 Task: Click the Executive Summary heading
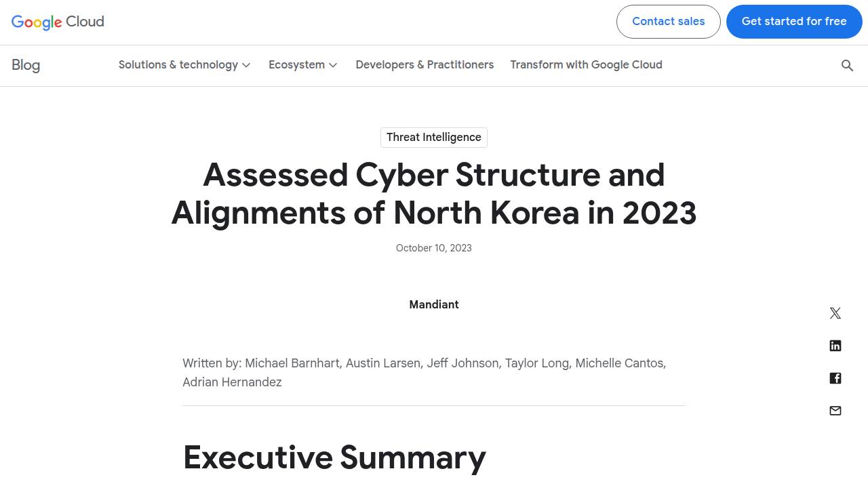pyautogui.click(x=334, y=457)
